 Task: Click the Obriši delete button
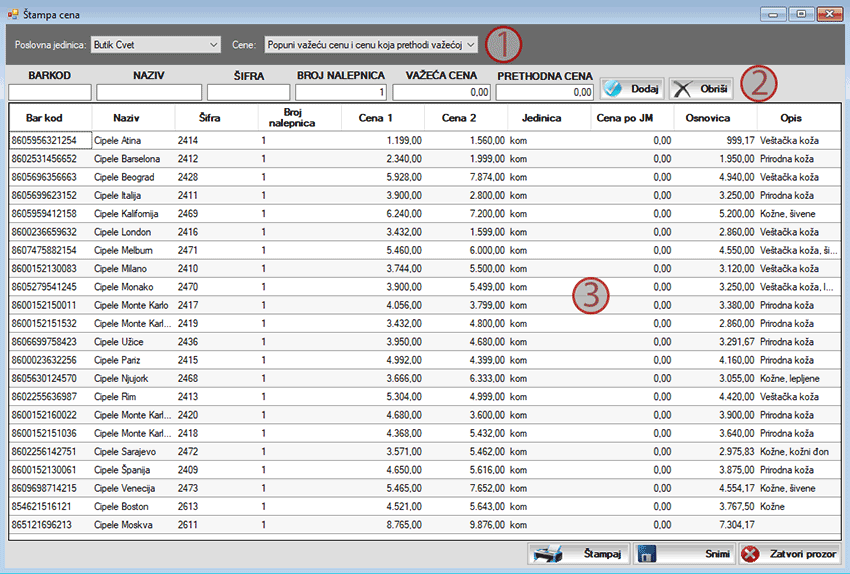pos(701,88)
